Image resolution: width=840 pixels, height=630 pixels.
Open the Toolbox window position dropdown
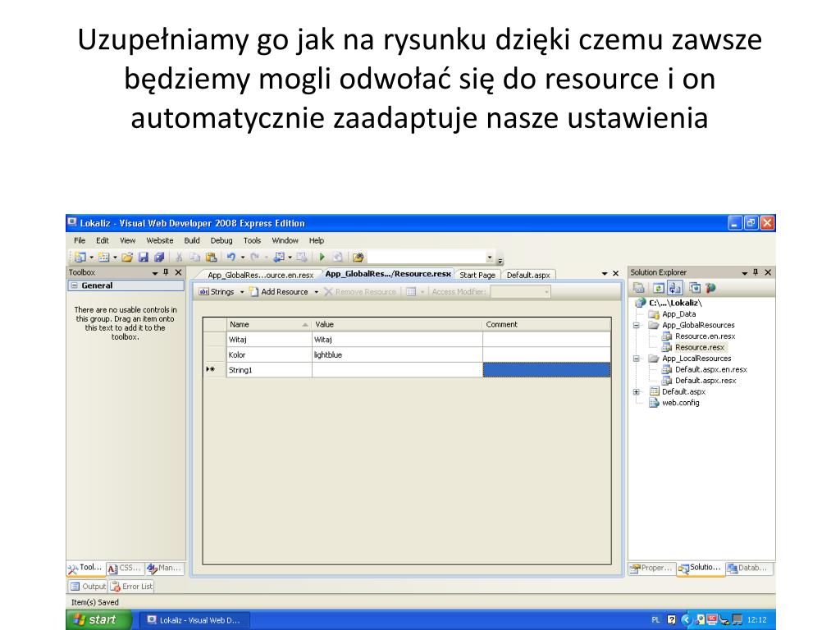pyautogui.click(x=155, y=272)
